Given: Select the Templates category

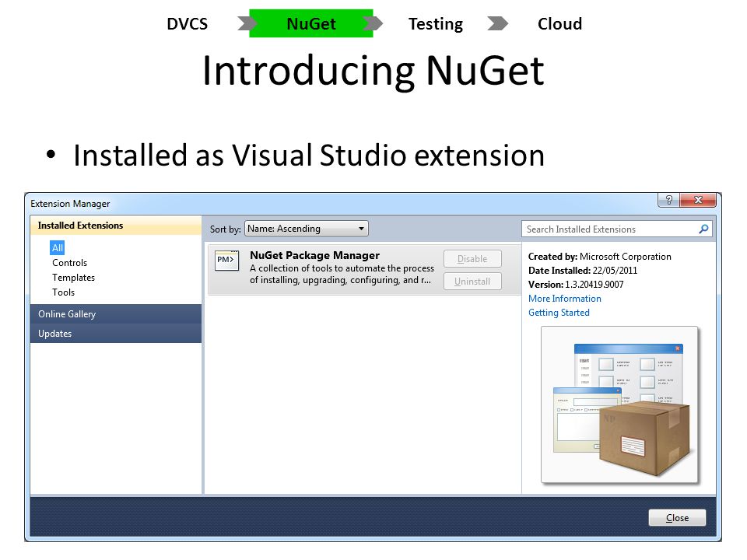Looking at the screenshot, I should (x=73, y=278).
